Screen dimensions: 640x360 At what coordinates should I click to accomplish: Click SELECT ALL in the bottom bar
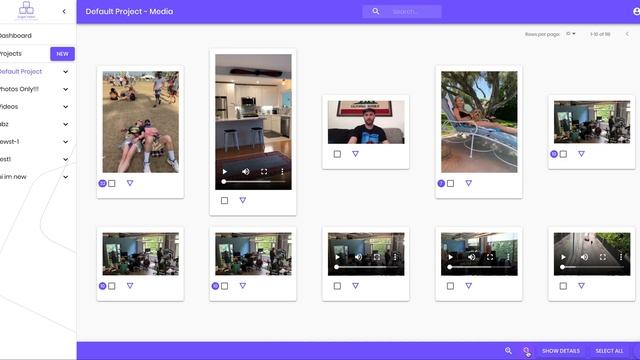(x=609, y=351)
